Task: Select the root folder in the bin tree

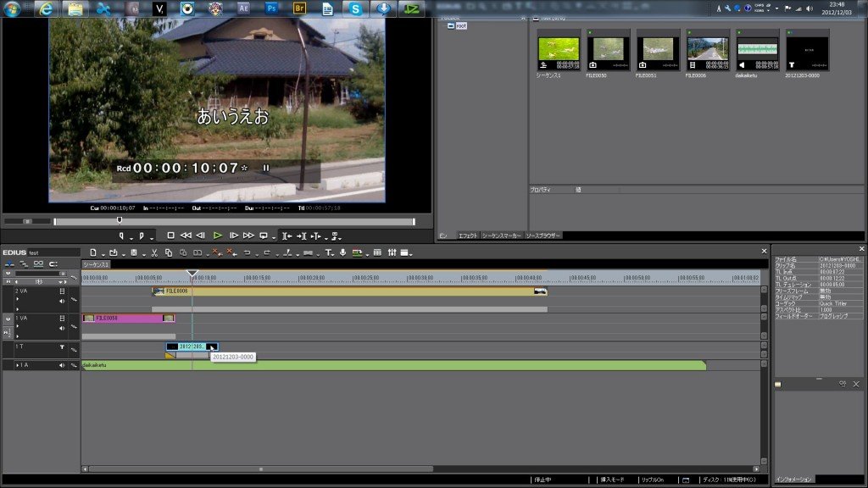Action: [461, 26]
